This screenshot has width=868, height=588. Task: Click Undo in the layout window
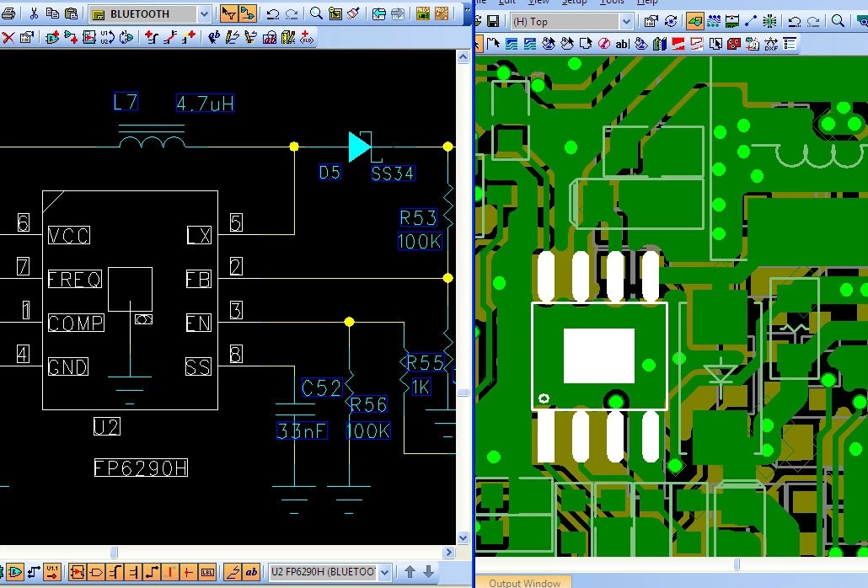795,22
